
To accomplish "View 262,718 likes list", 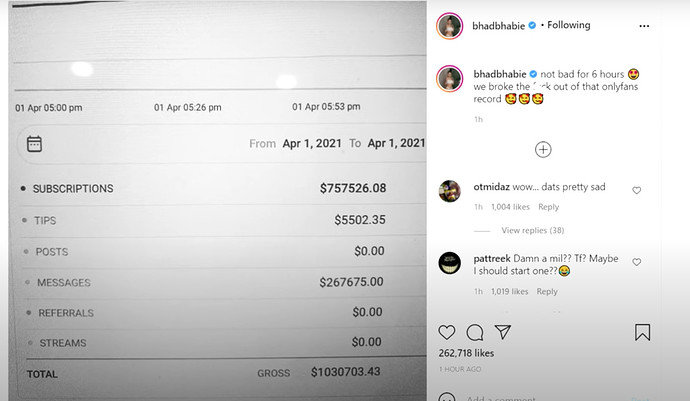I will click(468, 353).
